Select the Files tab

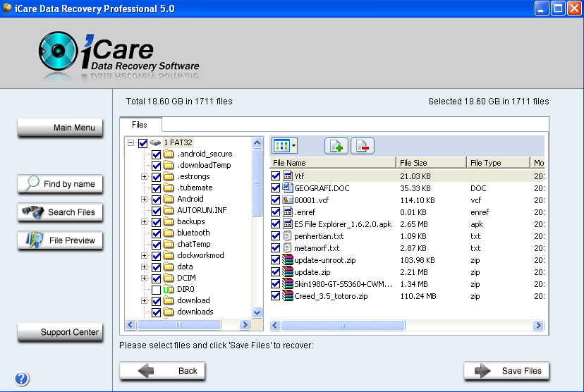pyautogui.click(x=140, y=125)
